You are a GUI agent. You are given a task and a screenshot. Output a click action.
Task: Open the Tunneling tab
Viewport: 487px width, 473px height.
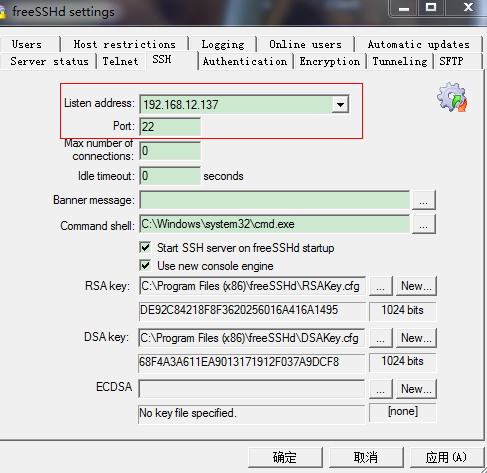(x=400, y=61)
